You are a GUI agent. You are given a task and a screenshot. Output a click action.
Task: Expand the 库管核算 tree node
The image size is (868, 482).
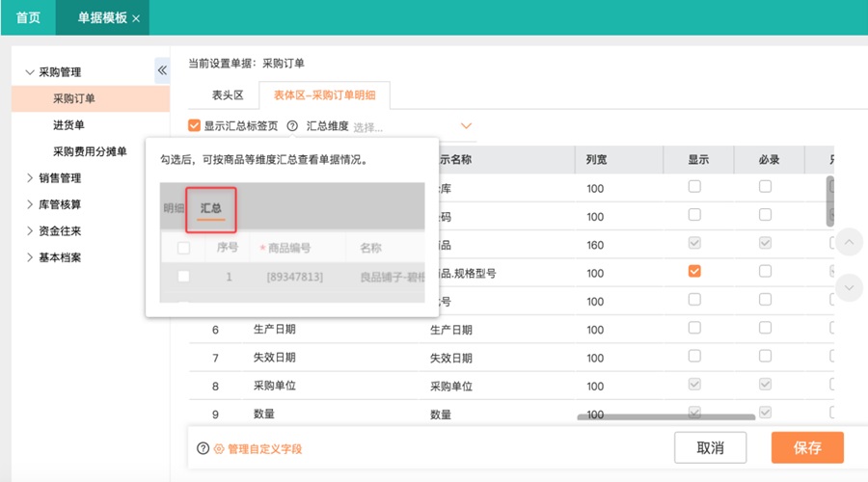pyautogui.click(x=30, y=204)
